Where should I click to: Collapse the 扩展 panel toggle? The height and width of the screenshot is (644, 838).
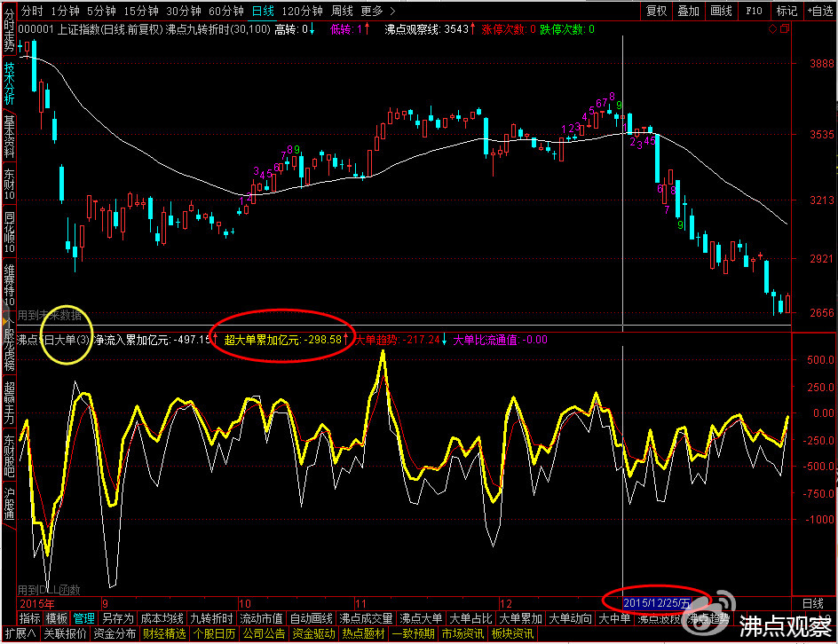click(20, 634)
